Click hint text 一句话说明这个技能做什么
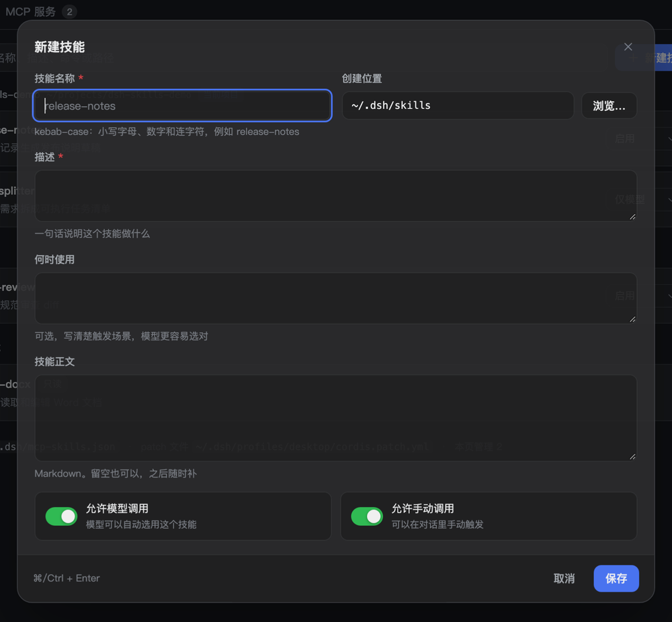Image resolution: width=672 pixels, height=622 pixels. point(92,234)
